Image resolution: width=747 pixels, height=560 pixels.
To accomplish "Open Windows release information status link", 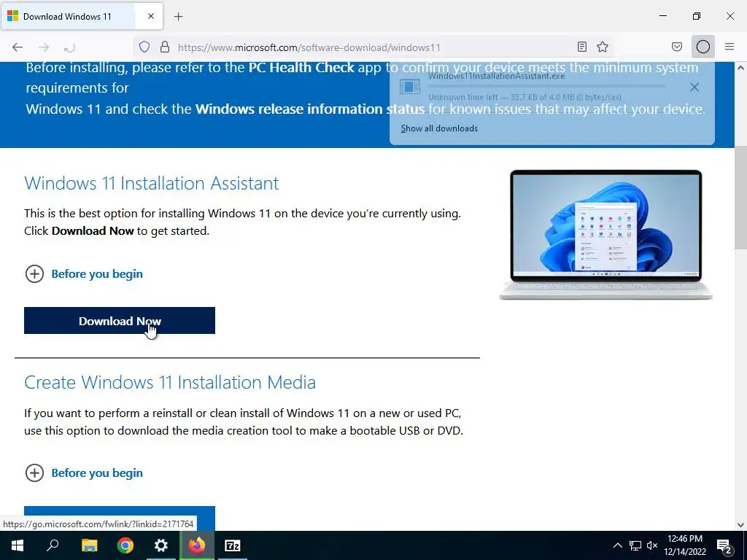I will coord(309,109).
